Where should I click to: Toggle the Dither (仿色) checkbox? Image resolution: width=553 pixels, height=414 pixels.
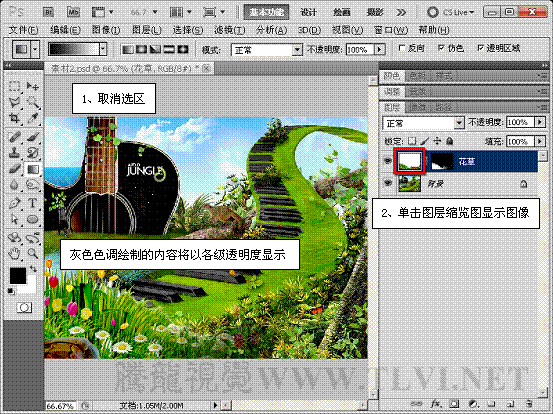(441, 48)
